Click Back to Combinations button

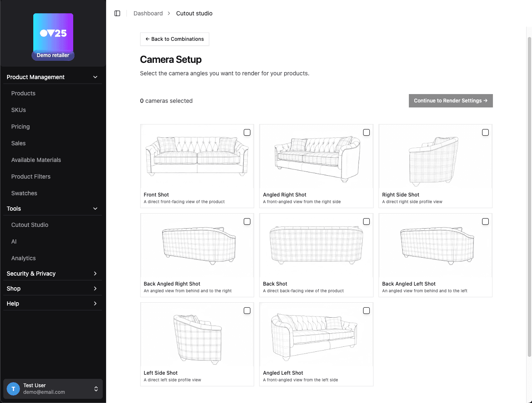[175, 39]
